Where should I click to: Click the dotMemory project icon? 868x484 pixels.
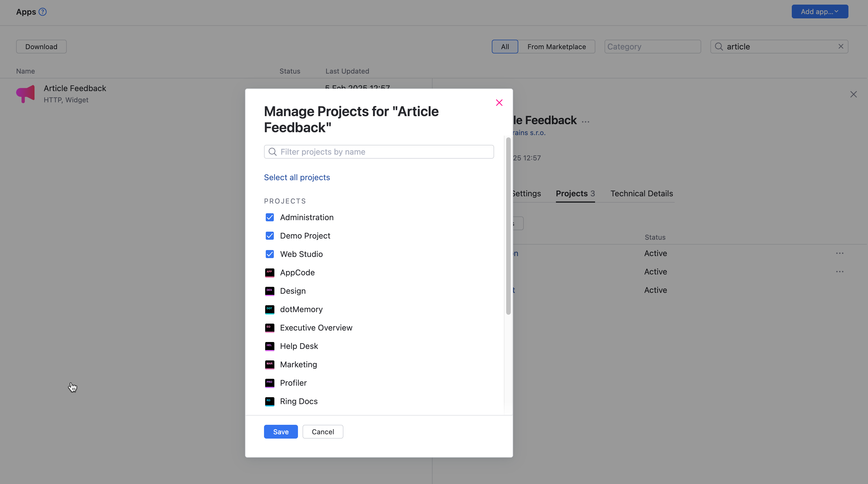(269, 309)
